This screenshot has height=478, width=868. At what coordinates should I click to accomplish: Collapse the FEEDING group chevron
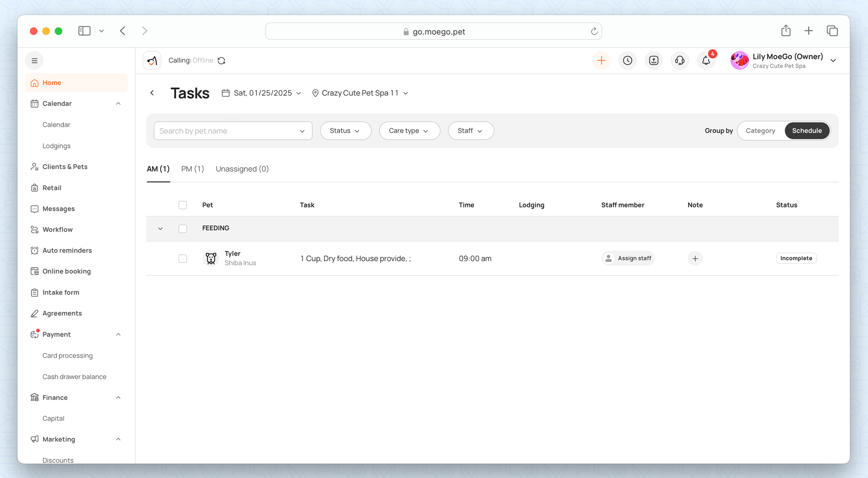[160, 229]
